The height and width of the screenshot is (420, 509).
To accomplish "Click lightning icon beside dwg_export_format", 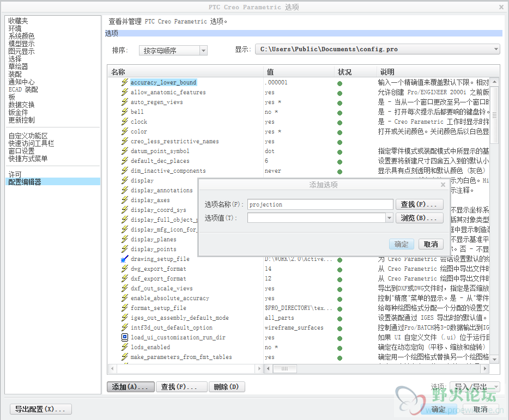I will [x=125, y=269].
